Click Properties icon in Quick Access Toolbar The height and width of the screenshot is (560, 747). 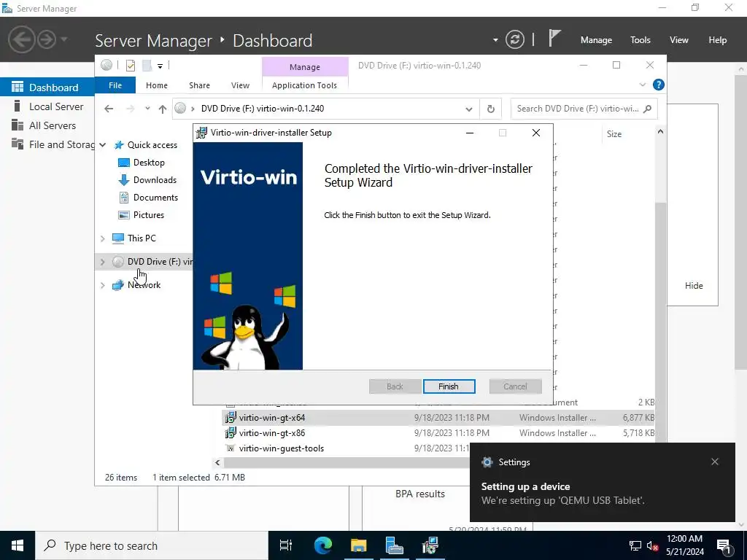(131, 66)
